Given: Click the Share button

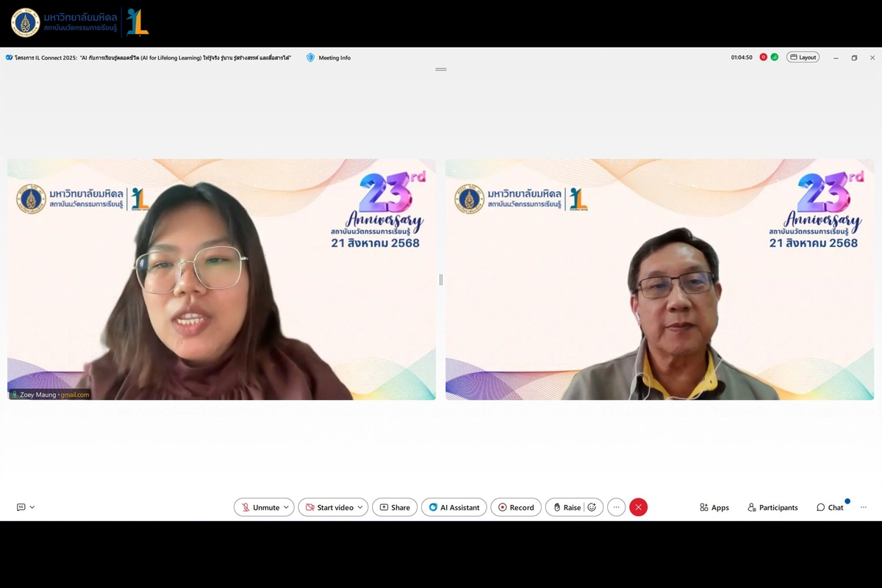Looking at the screenshot, I should point(395,507).
